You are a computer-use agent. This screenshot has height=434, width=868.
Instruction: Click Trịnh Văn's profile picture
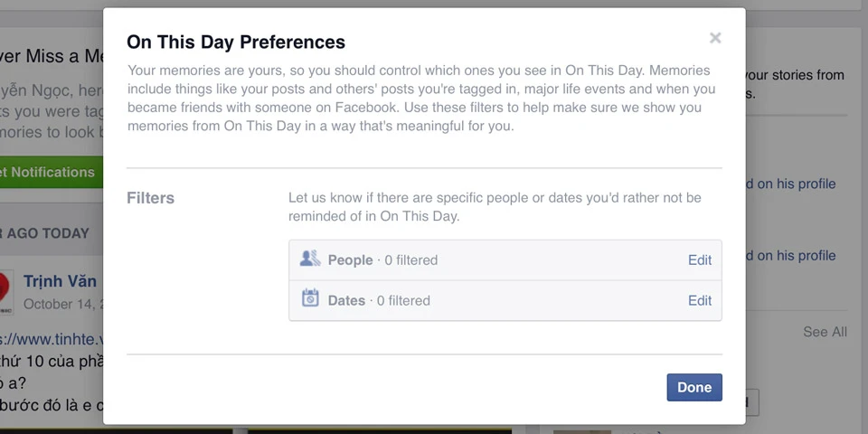click(5, 289)
